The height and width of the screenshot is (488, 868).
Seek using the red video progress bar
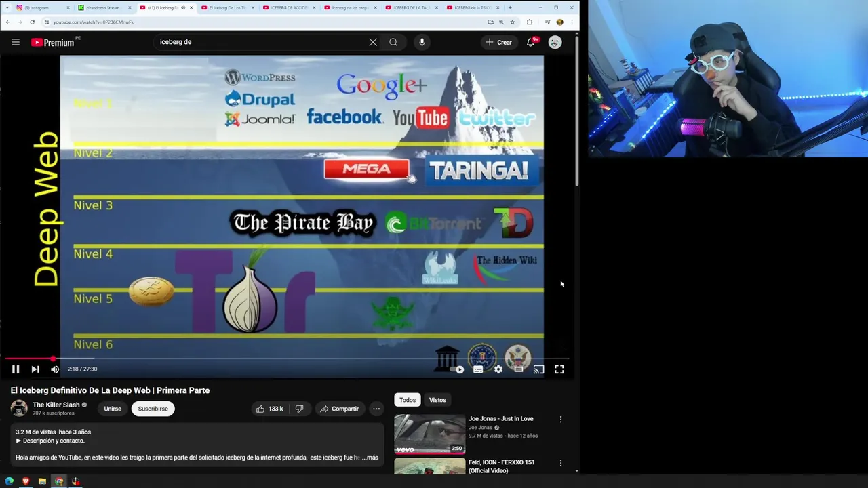pyautogui.click(x=288, y=359)
